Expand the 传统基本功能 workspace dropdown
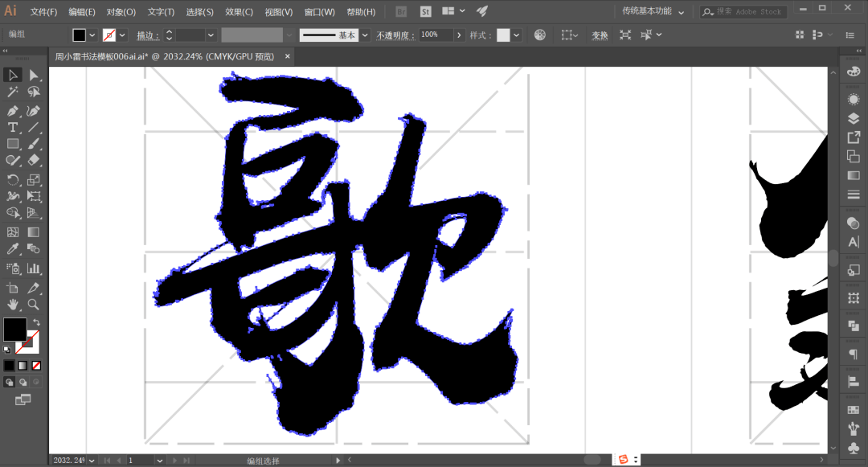 pos(681,12)
